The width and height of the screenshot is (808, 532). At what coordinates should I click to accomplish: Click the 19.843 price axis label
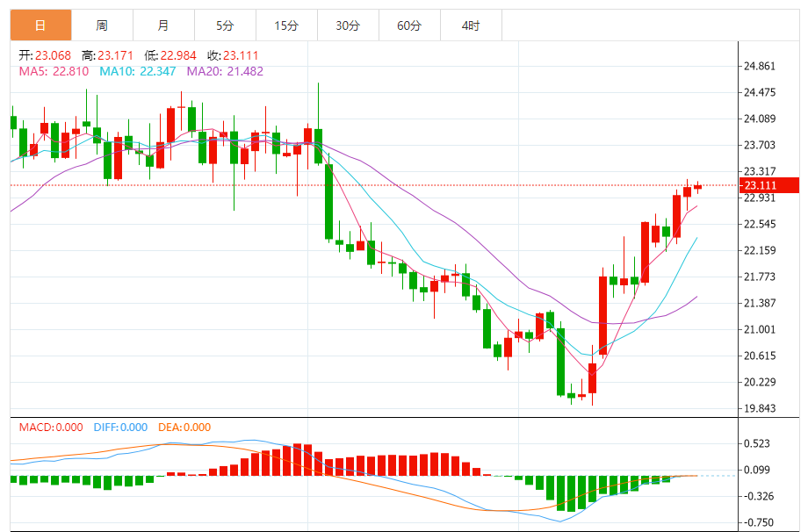[x=760, y=408]
